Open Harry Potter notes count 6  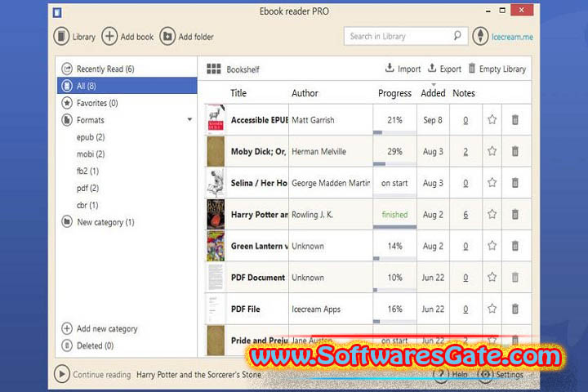[465, 215]
